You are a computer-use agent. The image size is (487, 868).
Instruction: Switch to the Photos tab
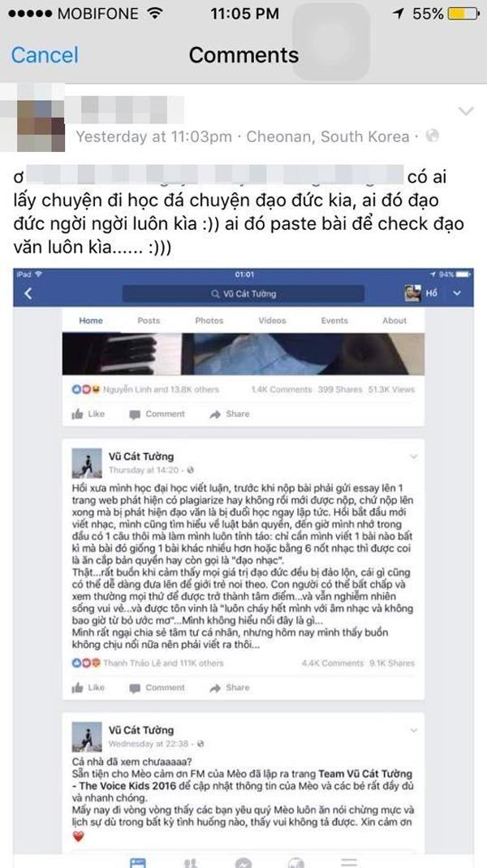[x=209, y=321]
